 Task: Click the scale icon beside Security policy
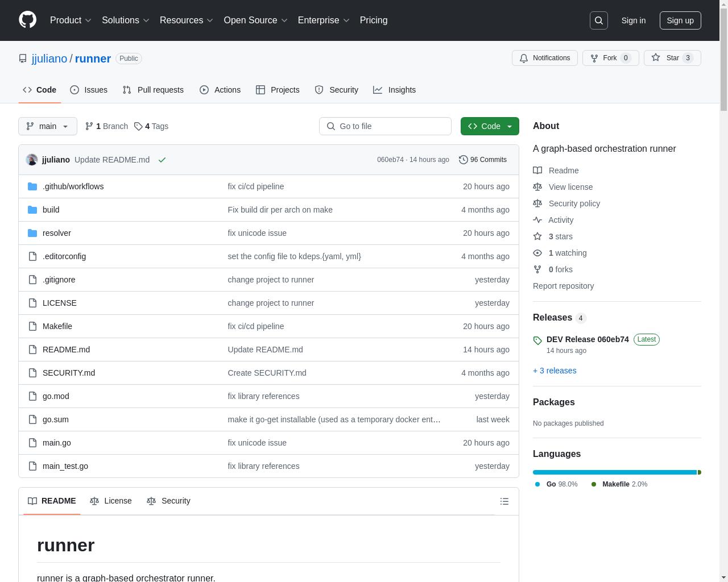coord(537,203)
